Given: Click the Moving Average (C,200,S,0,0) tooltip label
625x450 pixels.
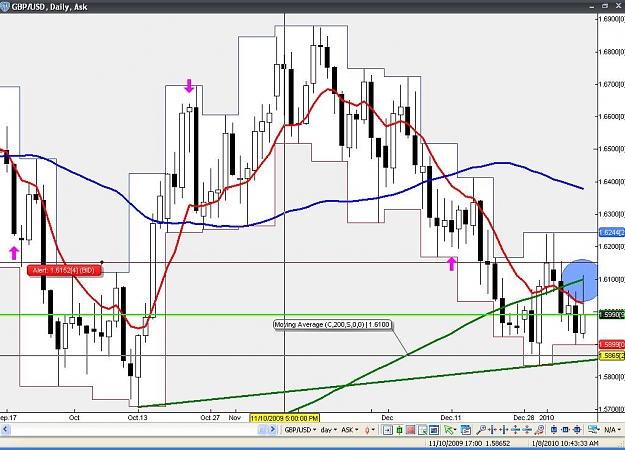Looking at the screenshot, I should [x=332, y=325].
